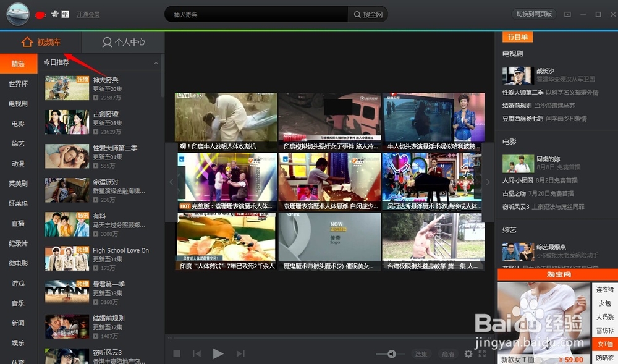Open the 节目单 tab
This screenshot has height=364, width=618.
[517, 37]
